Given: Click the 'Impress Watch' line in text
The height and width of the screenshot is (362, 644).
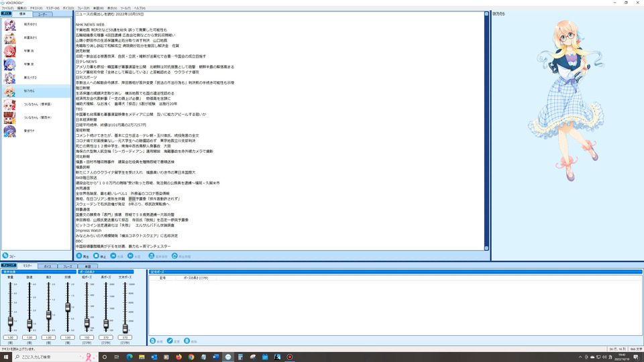Looking at the screenshot, I should point(89,231).
